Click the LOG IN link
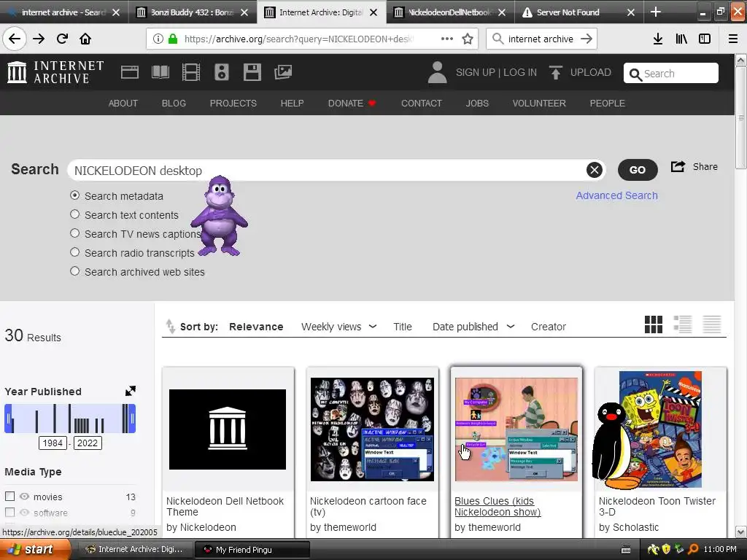The image size is (747, 560). click(520, 72)
